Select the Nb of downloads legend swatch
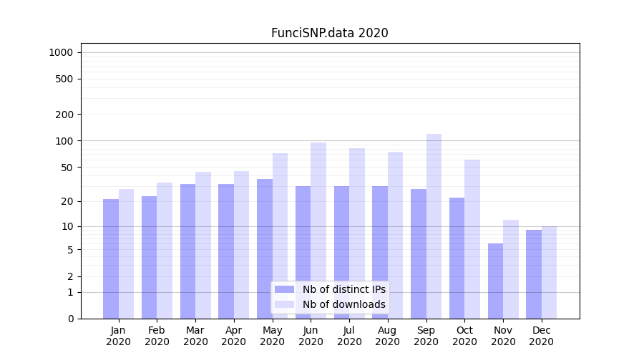Viewport: 644px width, 358px height. point(284,304)
